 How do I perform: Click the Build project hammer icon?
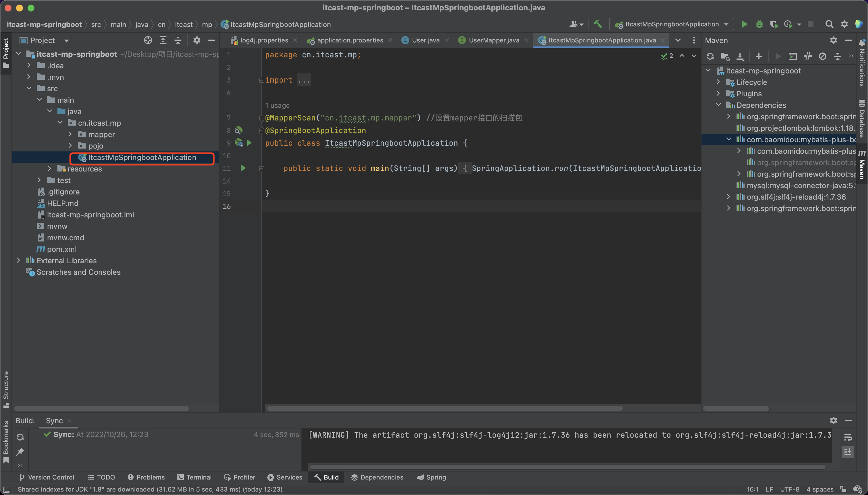pyautogui.click(x=598, y=24)
